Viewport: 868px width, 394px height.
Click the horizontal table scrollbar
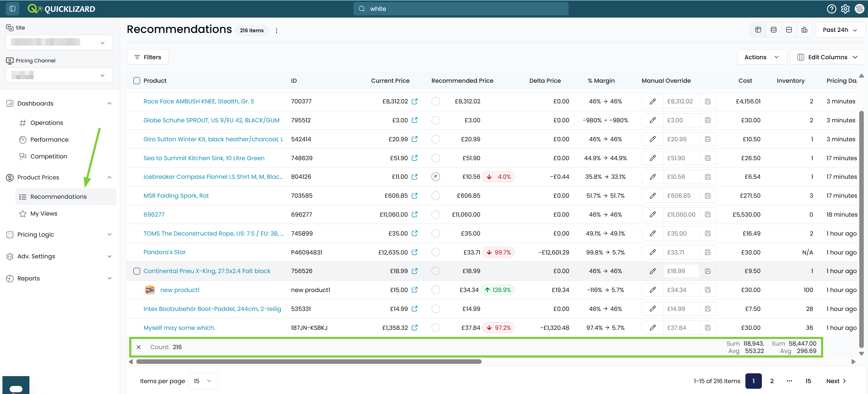(309, 361)
